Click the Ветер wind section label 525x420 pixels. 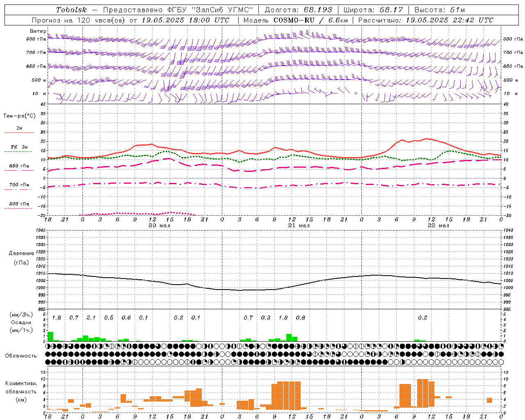[38, 31]
